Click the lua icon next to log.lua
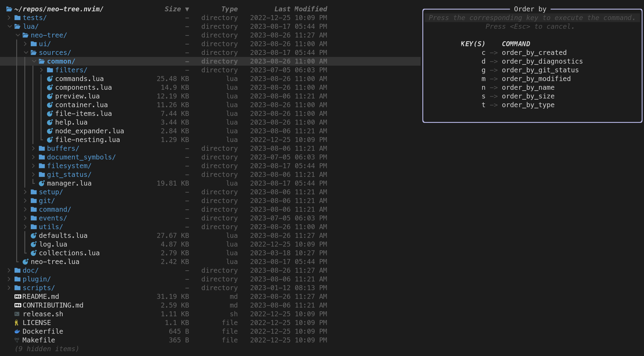This screenshot has height=356, width=644. 34,244
